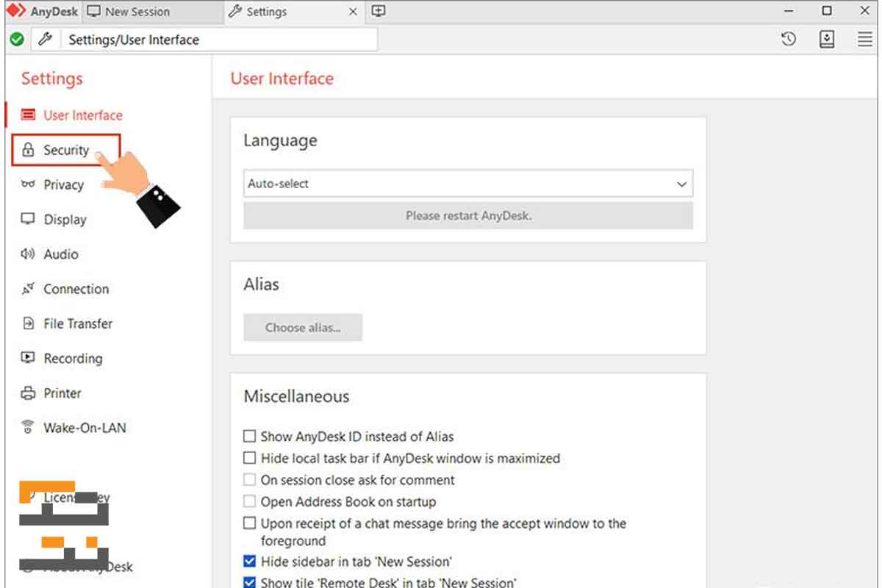Image resolution: width=882 pixels, height=588 pixels.
Task: Open Printer settings in sidebar
Action: coord(62,393)
